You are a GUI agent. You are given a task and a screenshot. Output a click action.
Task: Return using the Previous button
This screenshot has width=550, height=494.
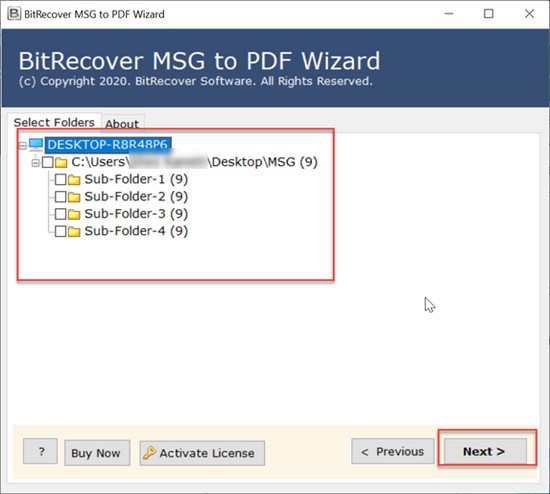[x=393, y=451]
